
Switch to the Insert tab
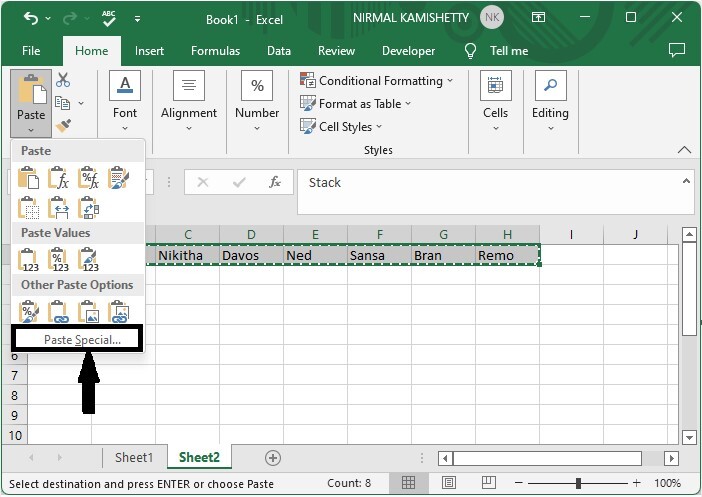(149, 51)
